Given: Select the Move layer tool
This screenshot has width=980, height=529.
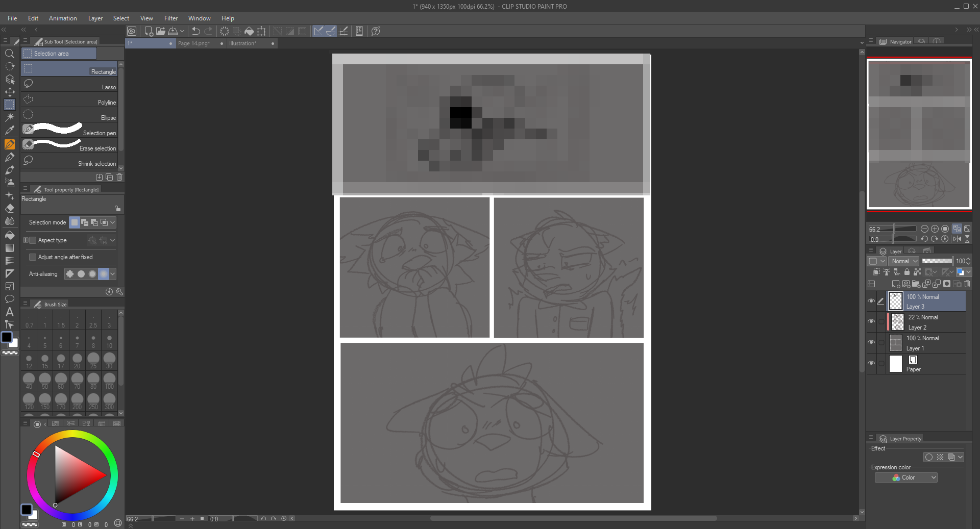Looking at the screenshot, I should [9, 92].
